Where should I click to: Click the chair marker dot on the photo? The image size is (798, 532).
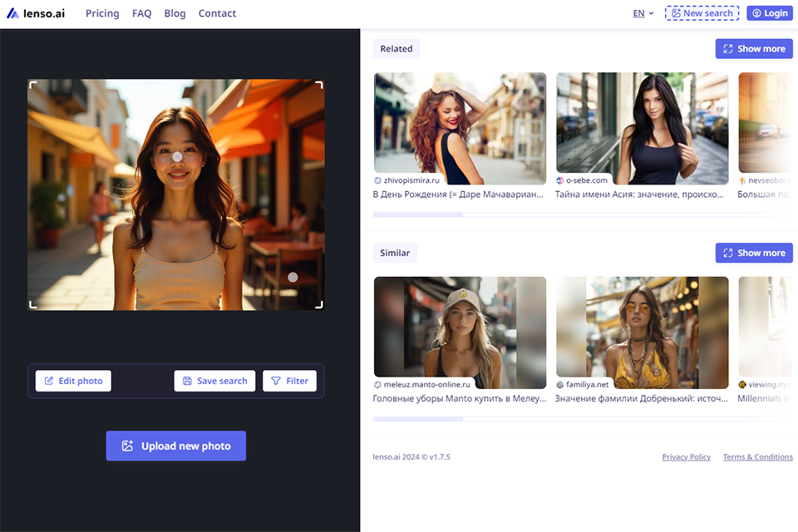coord(293,277)
